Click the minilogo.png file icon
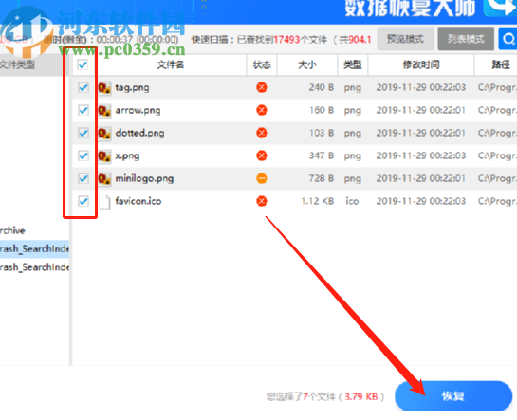 pyautogui.click(x=104, y=179)
